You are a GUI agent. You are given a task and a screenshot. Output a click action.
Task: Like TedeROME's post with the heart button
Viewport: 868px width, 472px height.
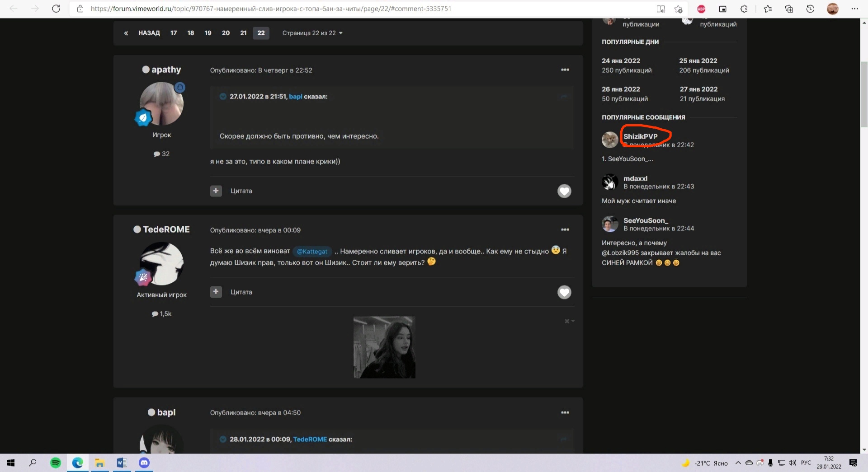point(564,292)
